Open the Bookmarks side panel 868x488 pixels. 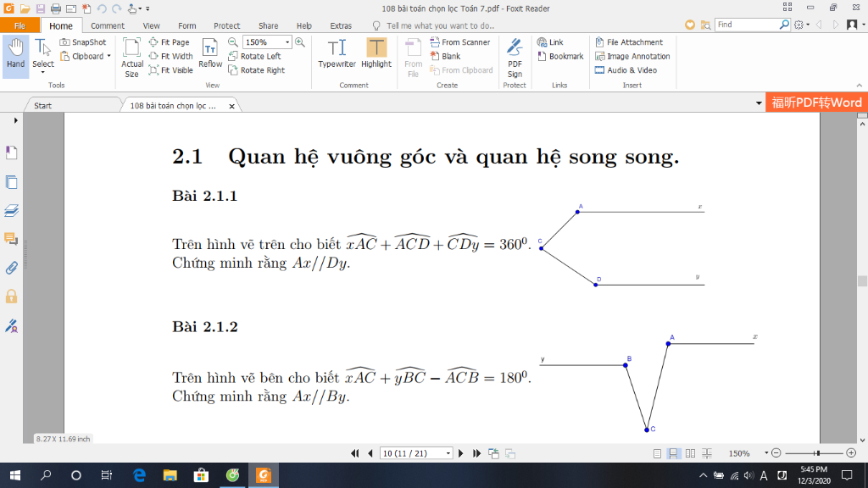(x=11, y=152)
